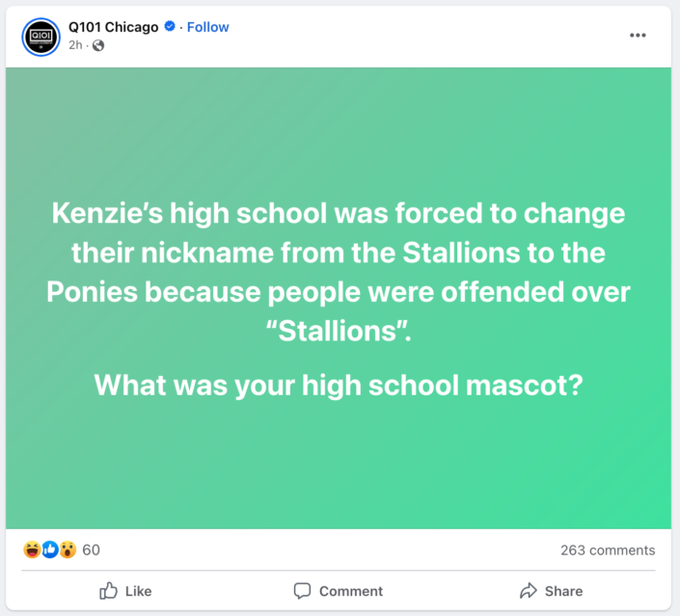Viewport: 680px width, 616px height.
Task: Follow the Q101 Chicago page
Action: (x=207, y=27)
